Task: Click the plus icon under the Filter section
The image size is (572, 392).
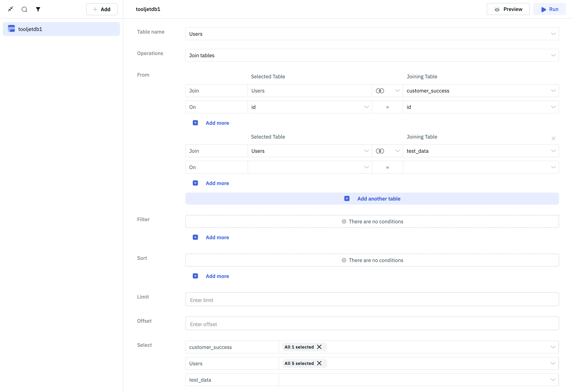Action: [x=195, y=237]
